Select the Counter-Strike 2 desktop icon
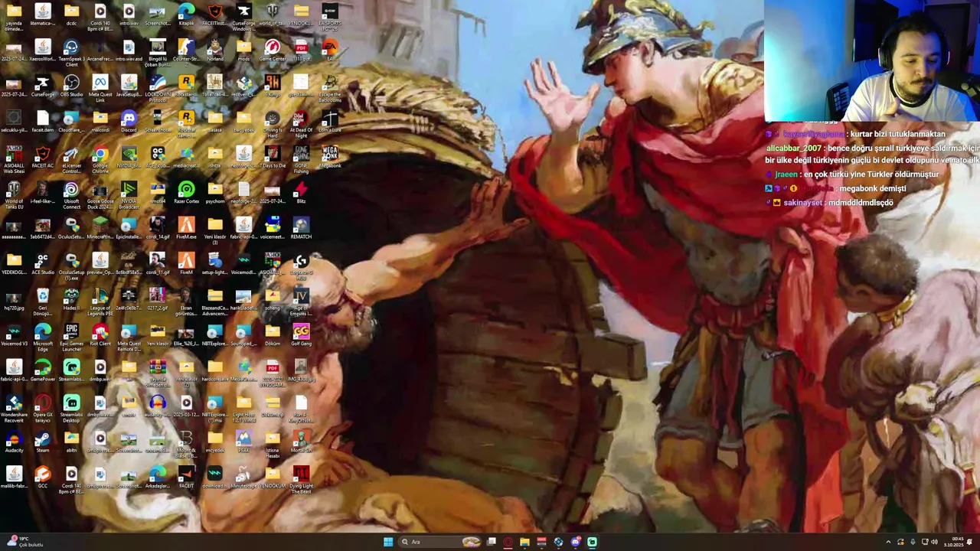980x551 pixels. point(186,54)
